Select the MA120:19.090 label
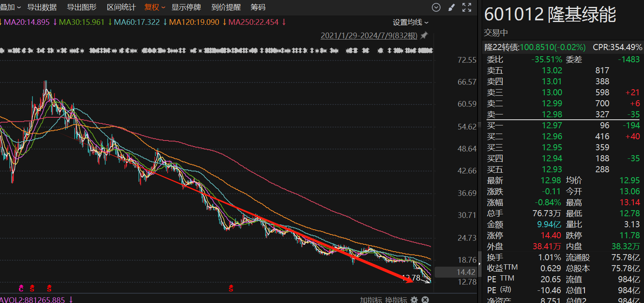Image resolution: width=644 pixels, height=303 pixels. coord(194,22)
